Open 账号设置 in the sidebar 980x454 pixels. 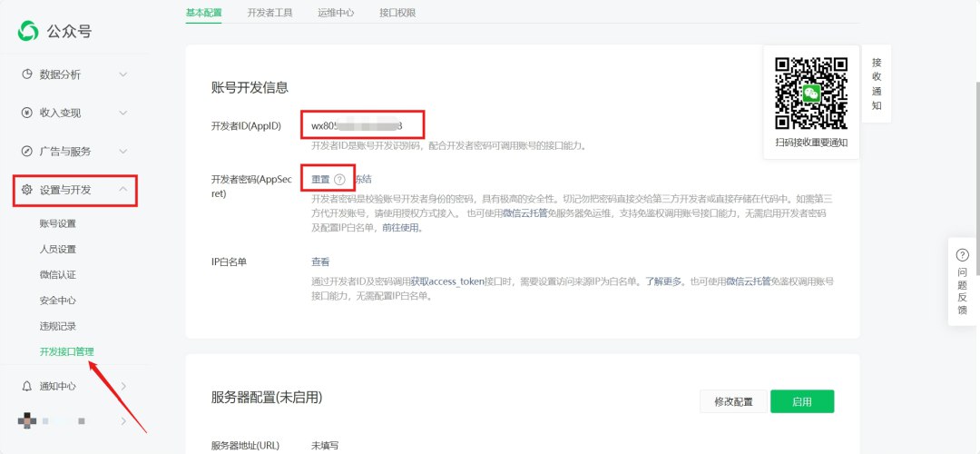[57, 223]
